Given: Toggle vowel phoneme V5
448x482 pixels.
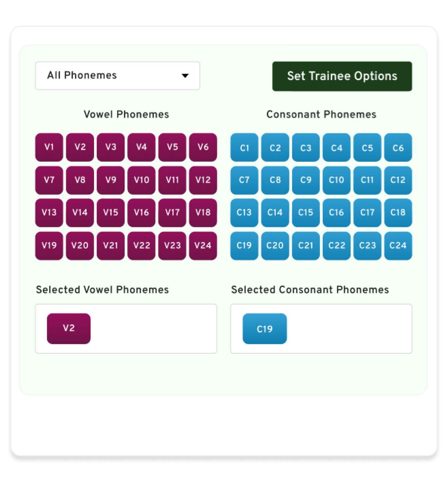Looking at the screenshot, I should point(172,147).
